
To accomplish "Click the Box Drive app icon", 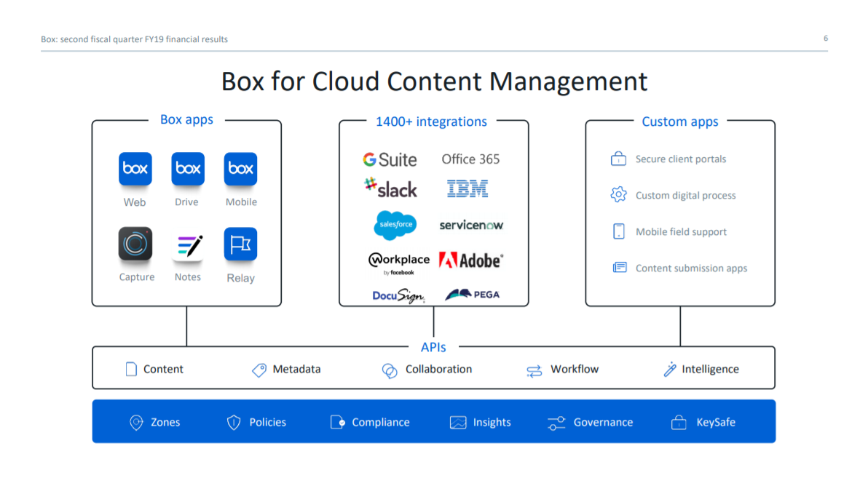I will 188,169.
